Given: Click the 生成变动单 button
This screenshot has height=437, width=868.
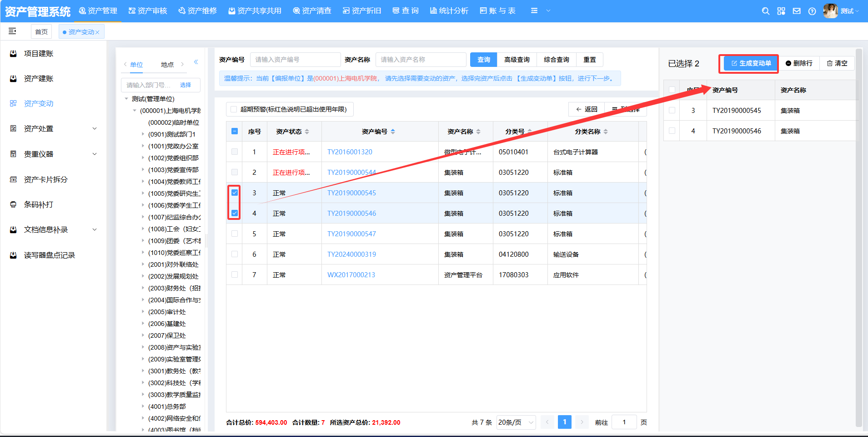Looking at the screenshot, I should click(751, 63).
